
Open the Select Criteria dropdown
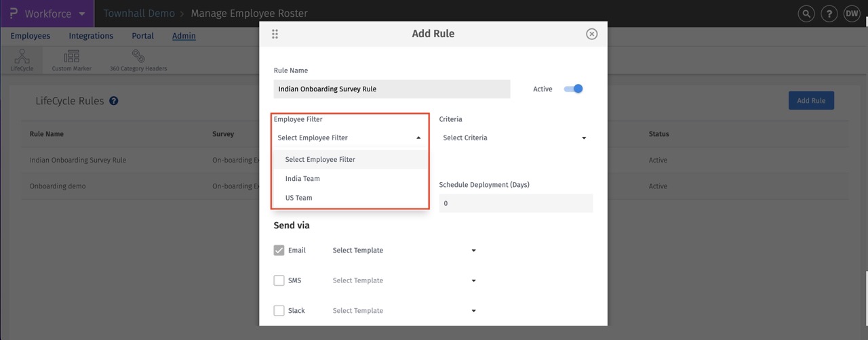pos(514,138)
